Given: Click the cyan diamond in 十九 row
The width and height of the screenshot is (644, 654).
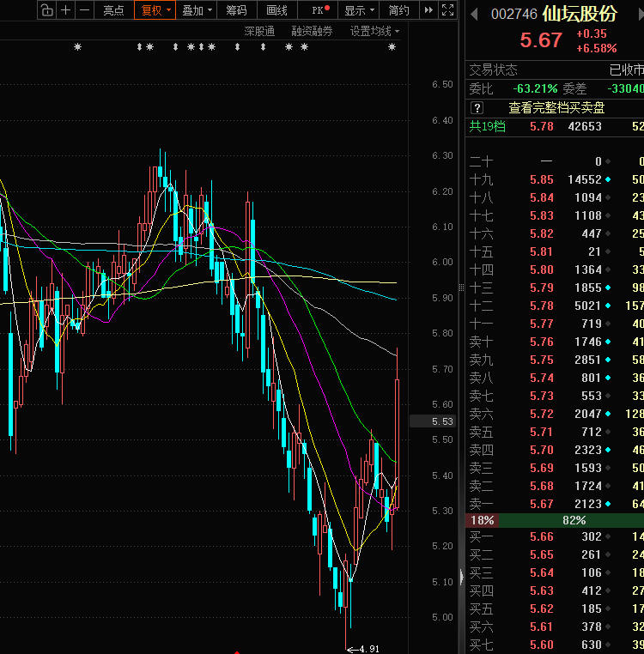Looking at the screenshot, I should 608,179.
